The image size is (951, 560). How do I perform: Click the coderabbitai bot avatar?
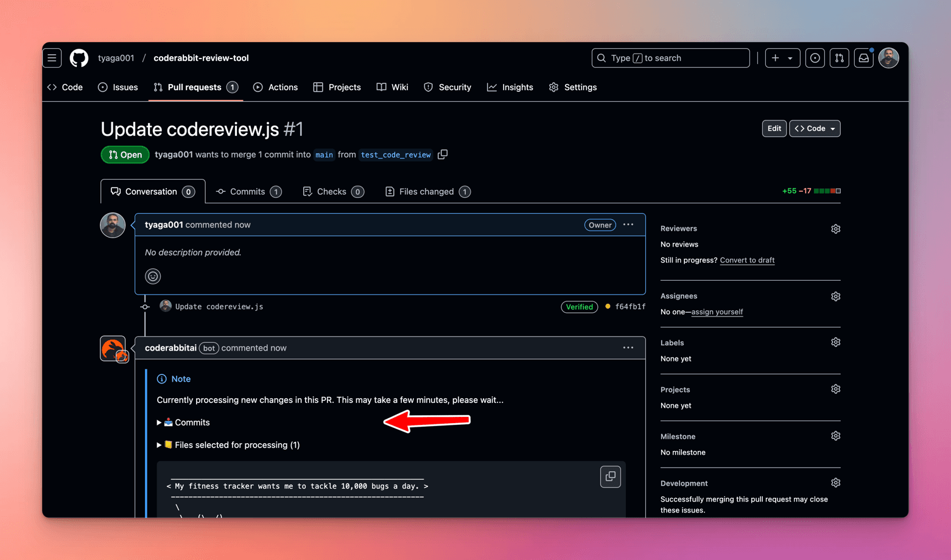113,349
